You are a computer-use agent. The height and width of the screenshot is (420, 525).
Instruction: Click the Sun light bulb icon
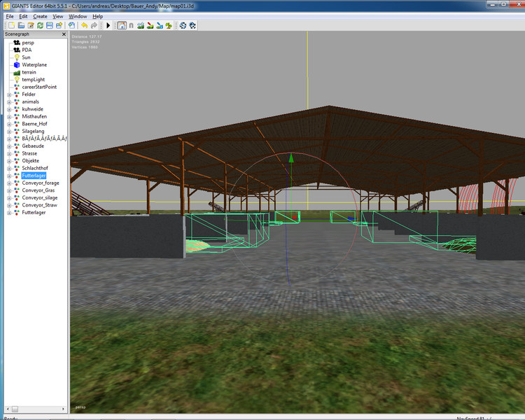tap(17, 57)
